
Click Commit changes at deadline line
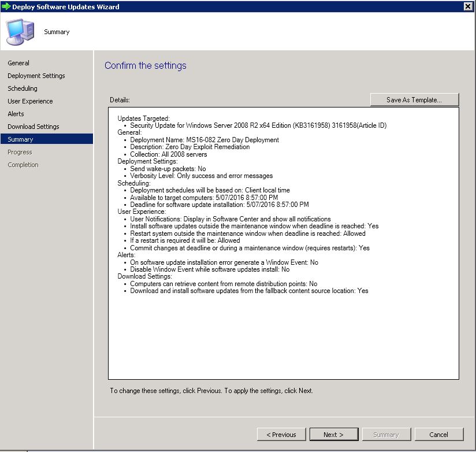click(250, 248)
